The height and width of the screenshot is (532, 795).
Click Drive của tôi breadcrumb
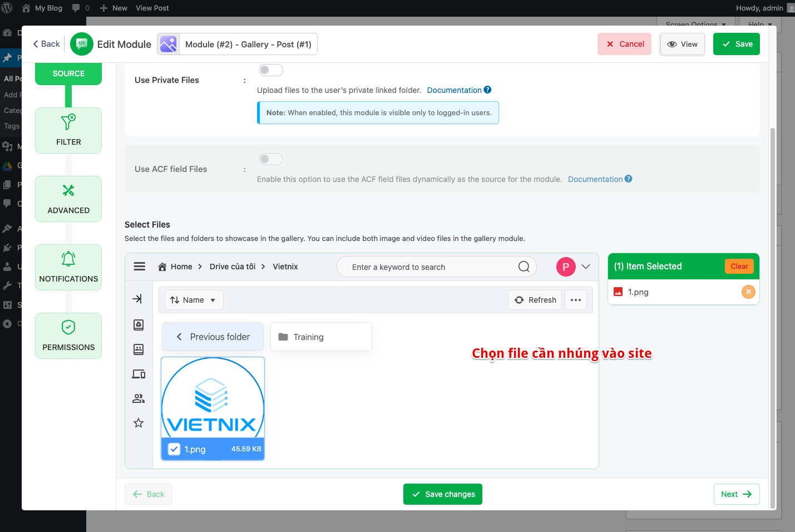pyautogui.click(x=233, y=267)
